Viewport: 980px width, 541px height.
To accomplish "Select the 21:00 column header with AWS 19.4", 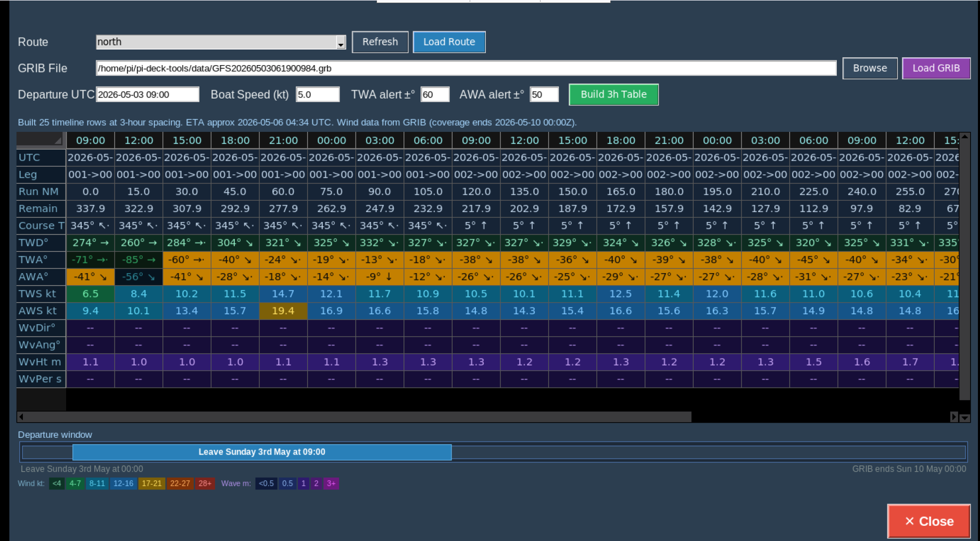I will click(283, 140).
